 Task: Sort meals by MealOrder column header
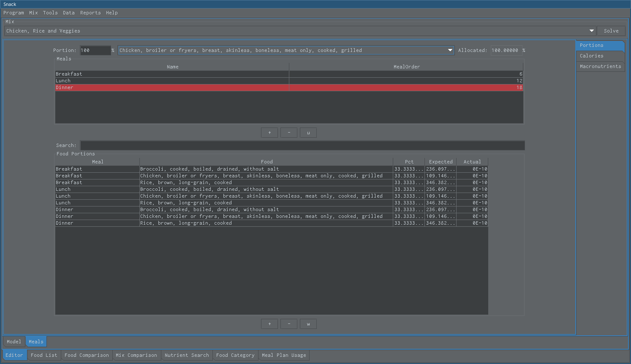click(x=406, y=67)
